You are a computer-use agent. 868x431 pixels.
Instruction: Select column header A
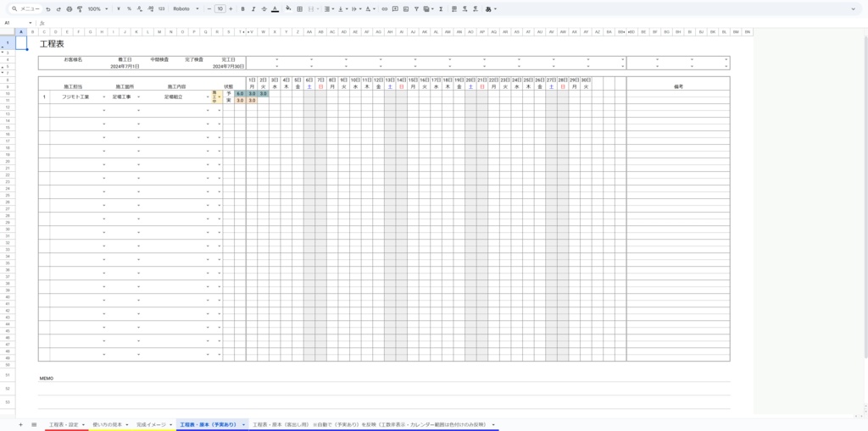21,32
